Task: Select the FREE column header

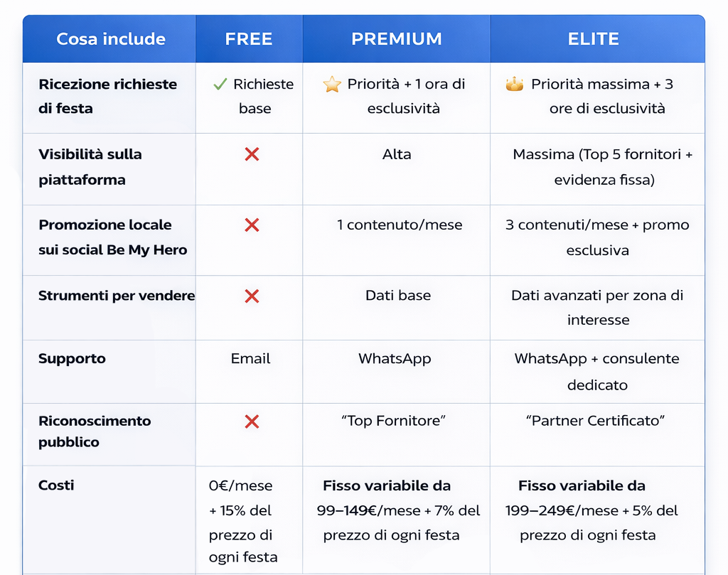Action: (249, 39)
